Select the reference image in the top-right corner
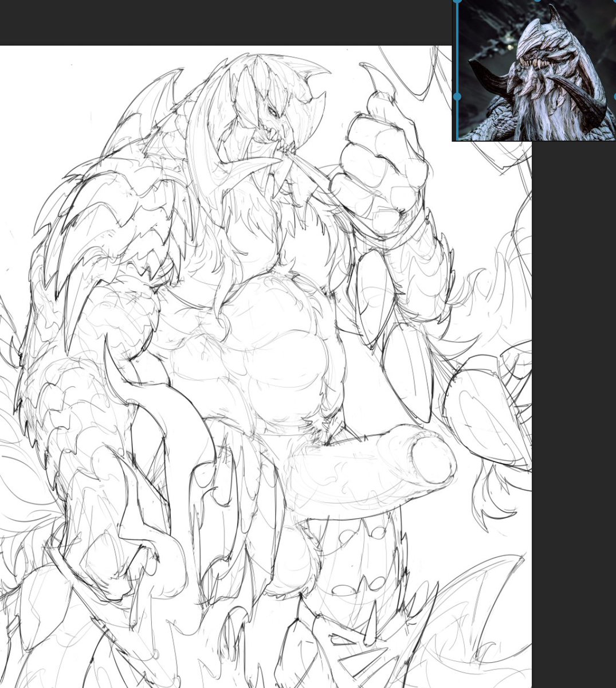616x688 pixels. 533,69
